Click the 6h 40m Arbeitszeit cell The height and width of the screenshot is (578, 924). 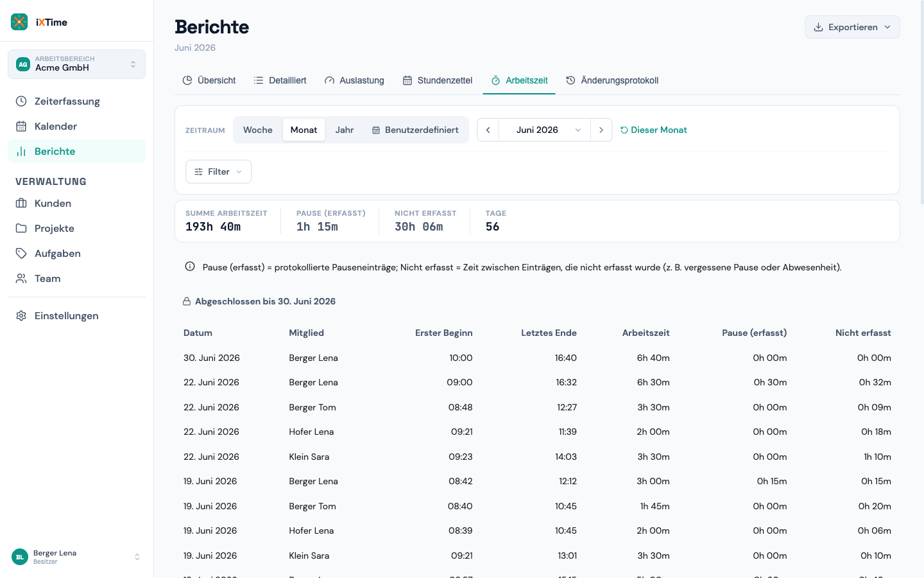coord(653,358)
